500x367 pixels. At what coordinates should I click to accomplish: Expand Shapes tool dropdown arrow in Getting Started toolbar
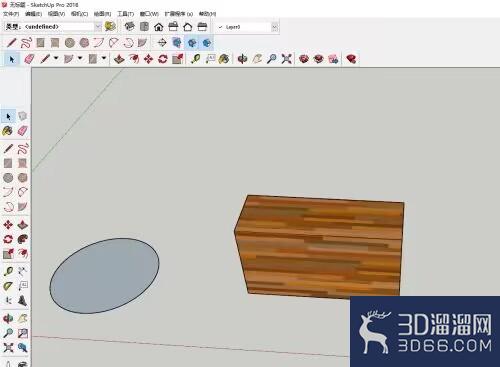click(104, 58)
